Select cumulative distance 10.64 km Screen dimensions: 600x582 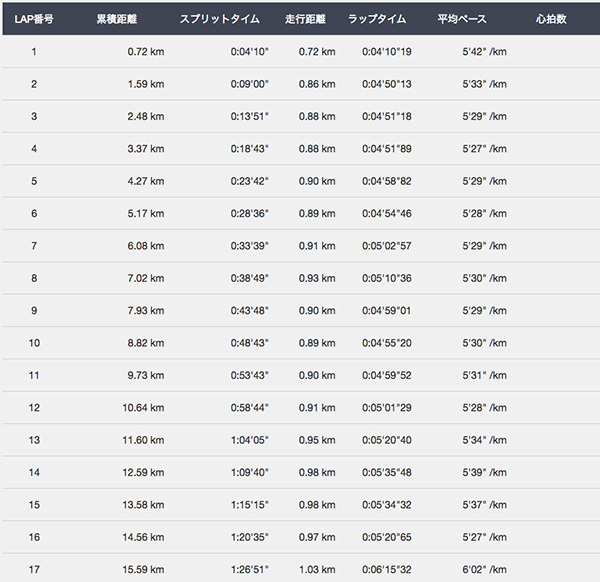click(x=143, y=408)
